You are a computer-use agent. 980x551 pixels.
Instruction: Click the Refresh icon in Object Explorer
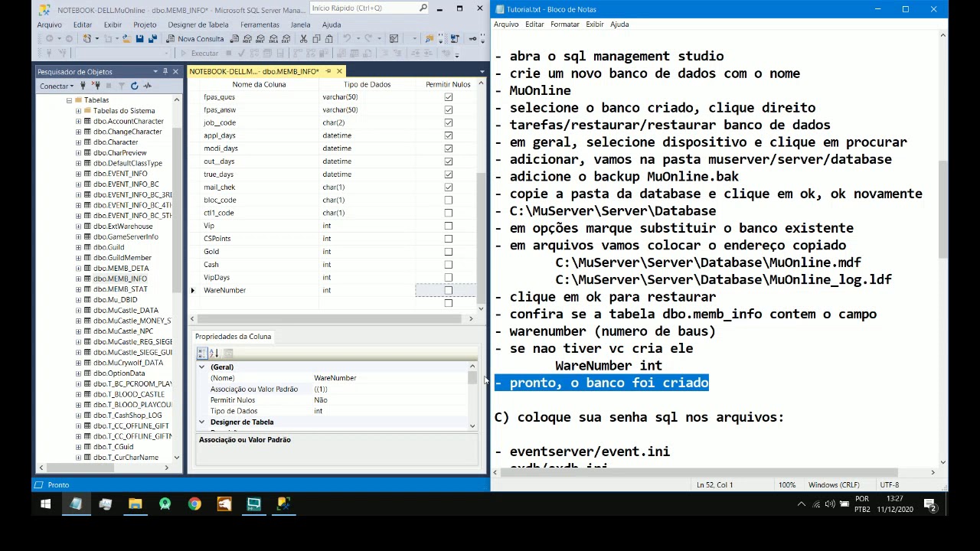pyautogui.click(x=134, y=86)
